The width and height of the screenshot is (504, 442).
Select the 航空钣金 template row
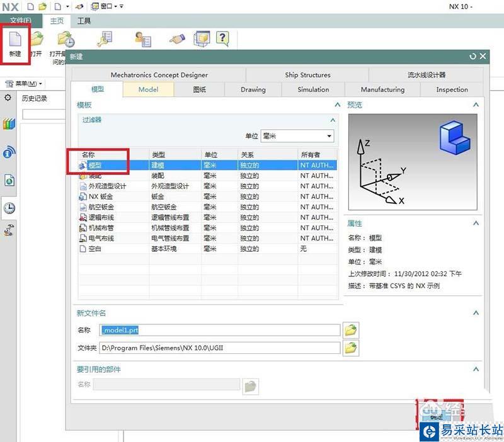pyautogui.click(x=208, y=207)
